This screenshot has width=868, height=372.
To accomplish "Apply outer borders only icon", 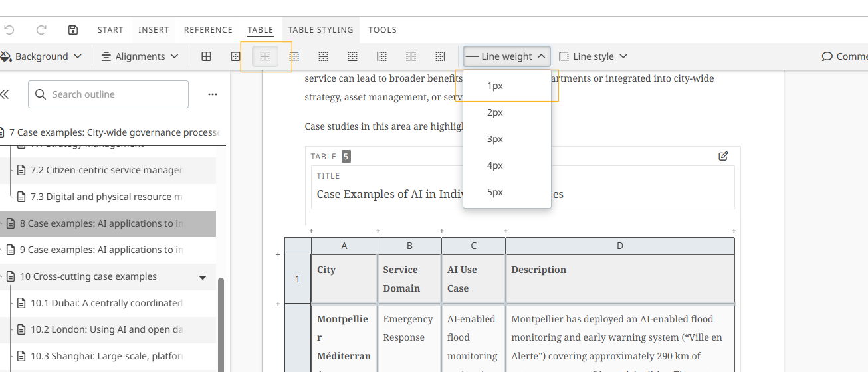I will [235, 56].
